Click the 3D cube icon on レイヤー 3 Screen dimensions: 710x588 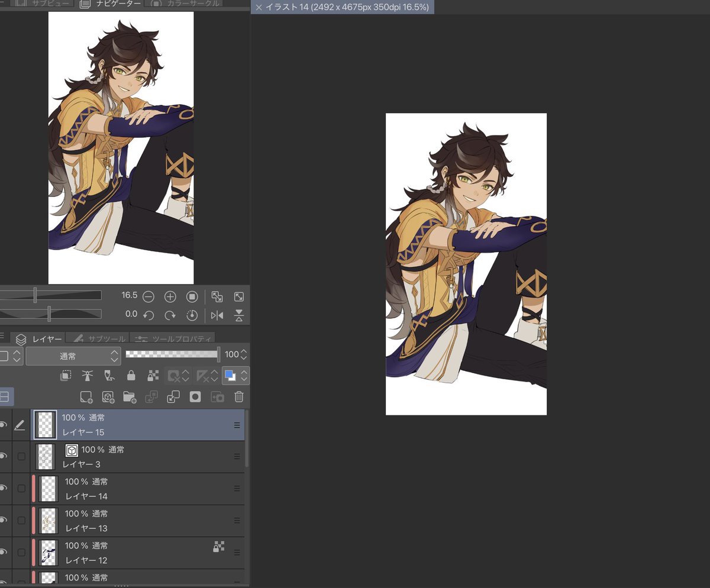coord(72,450)
